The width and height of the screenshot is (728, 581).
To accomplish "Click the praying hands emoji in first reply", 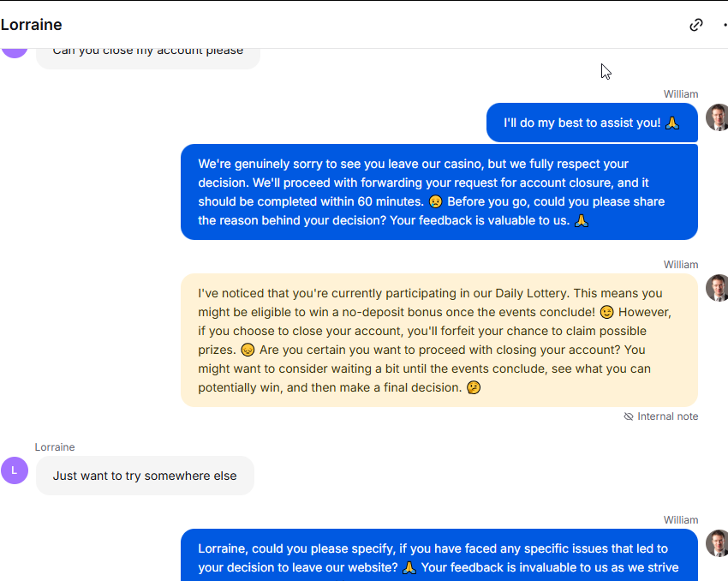I will click(671, 123).
